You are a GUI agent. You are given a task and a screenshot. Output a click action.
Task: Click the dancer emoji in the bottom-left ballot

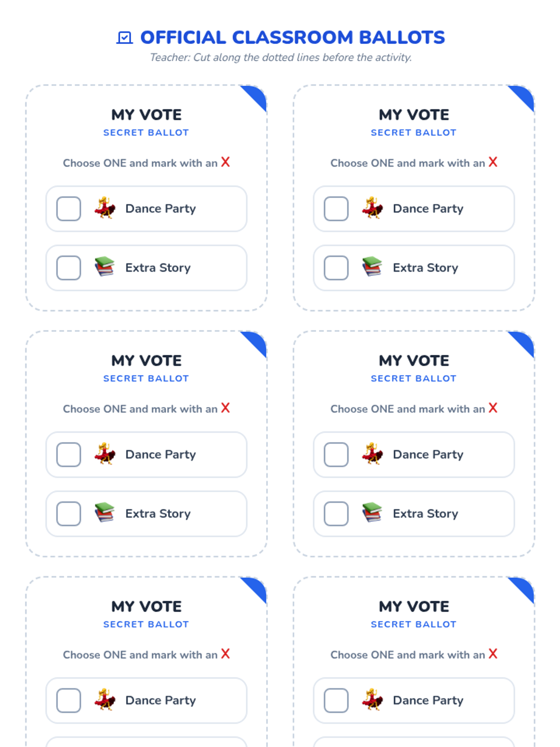tap(105, 699)
